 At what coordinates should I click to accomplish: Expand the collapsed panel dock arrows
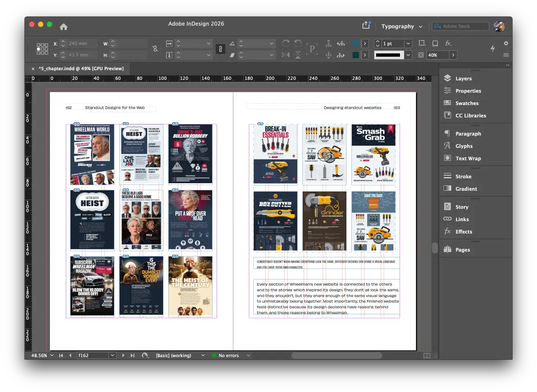[x=507, y=65]
